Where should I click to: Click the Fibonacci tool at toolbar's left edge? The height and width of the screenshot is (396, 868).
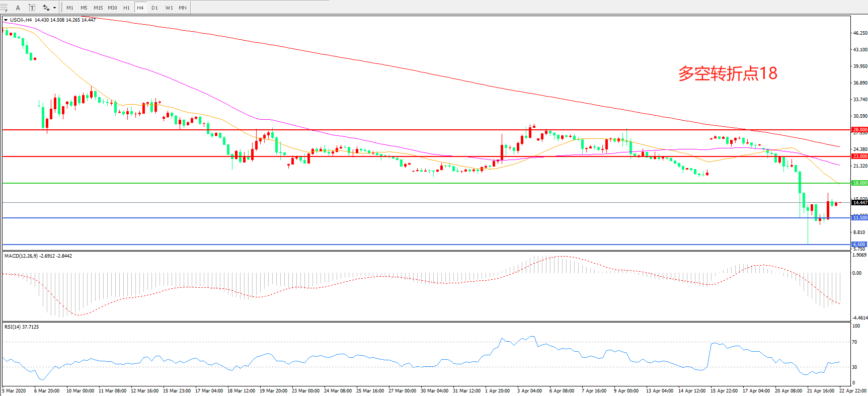pyautogui.click(x=4, y=8)
